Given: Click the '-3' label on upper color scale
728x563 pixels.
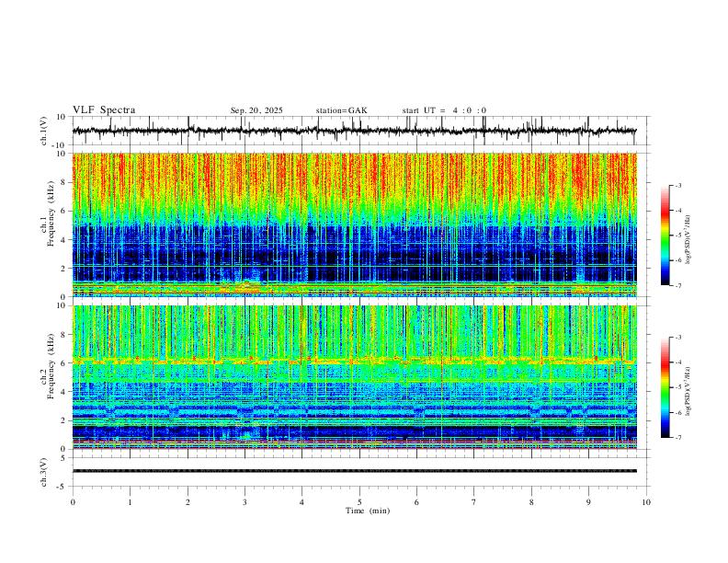Looking at the screenshot, I should click(677, 185).
